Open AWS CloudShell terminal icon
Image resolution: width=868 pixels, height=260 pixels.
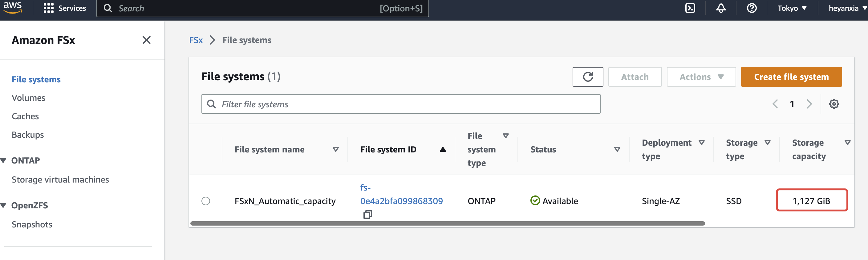pyautogui.click(x=690, y=8)
